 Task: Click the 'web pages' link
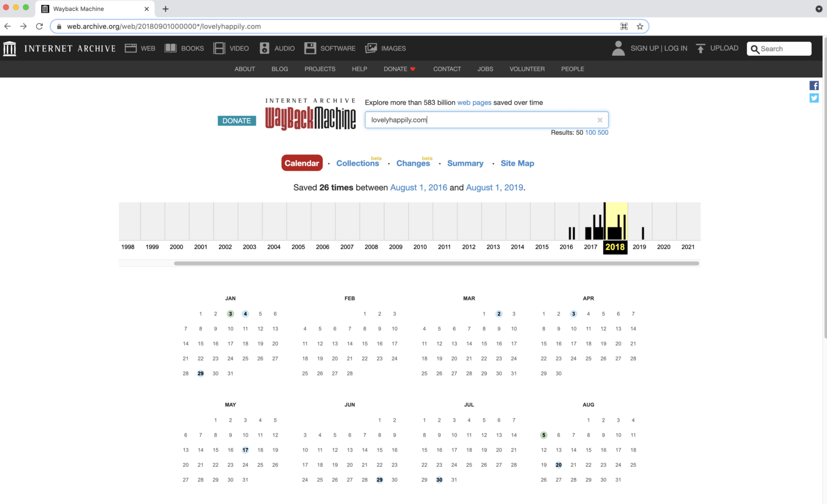pos(474,103)
